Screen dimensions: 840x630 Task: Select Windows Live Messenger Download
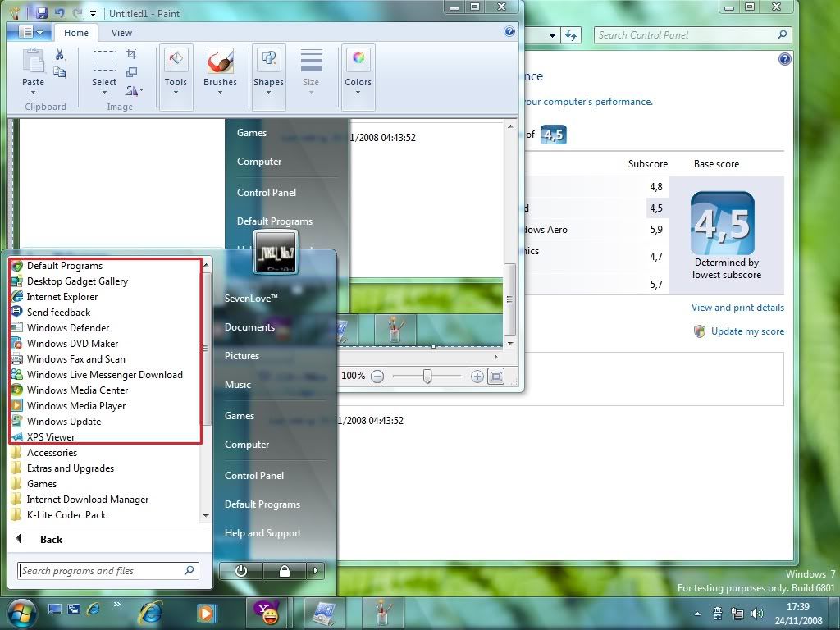pyautogui.click(x=105, y=374)
